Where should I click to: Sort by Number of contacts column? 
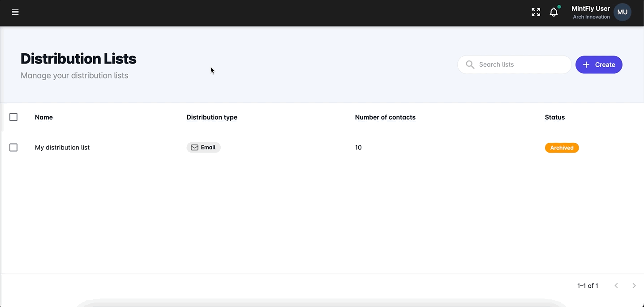(x=385, y=117)
